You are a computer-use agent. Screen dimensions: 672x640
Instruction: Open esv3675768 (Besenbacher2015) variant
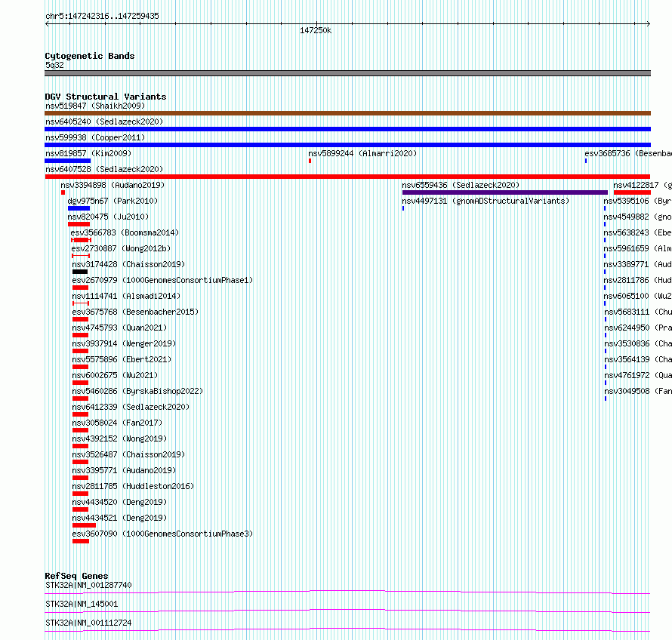(135, 312)
